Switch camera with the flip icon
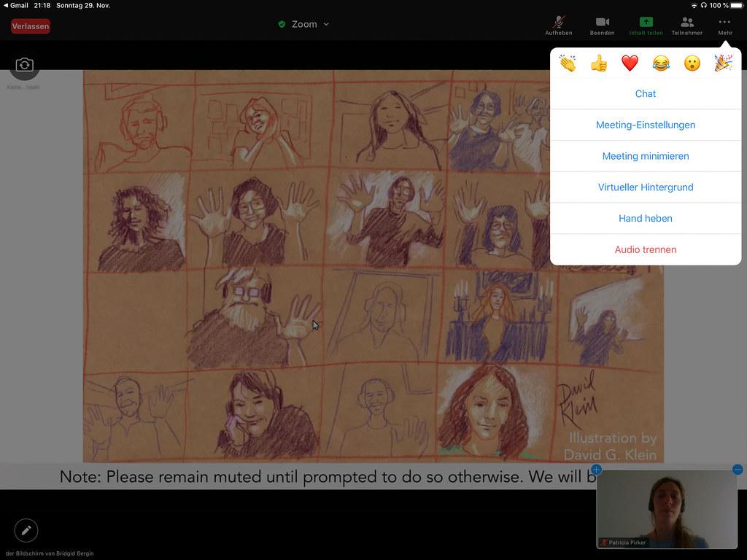 [x=24, y=66]
